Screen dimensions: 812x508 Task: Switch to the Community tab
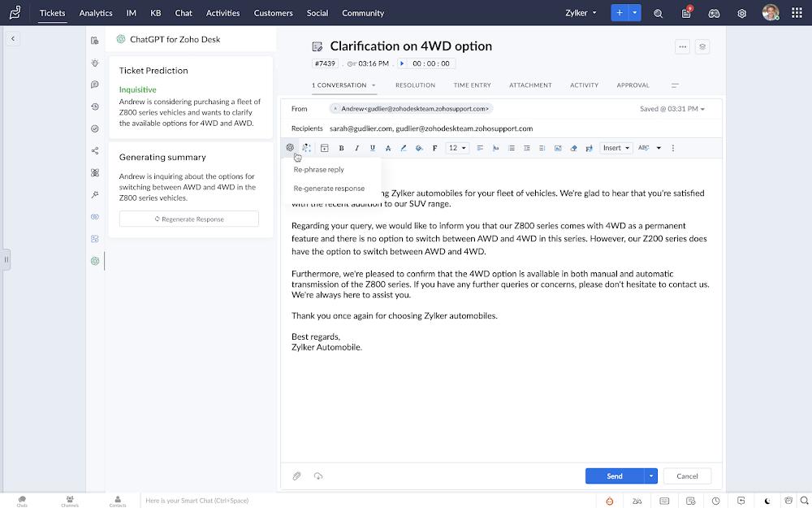click(x=363, y=13)
